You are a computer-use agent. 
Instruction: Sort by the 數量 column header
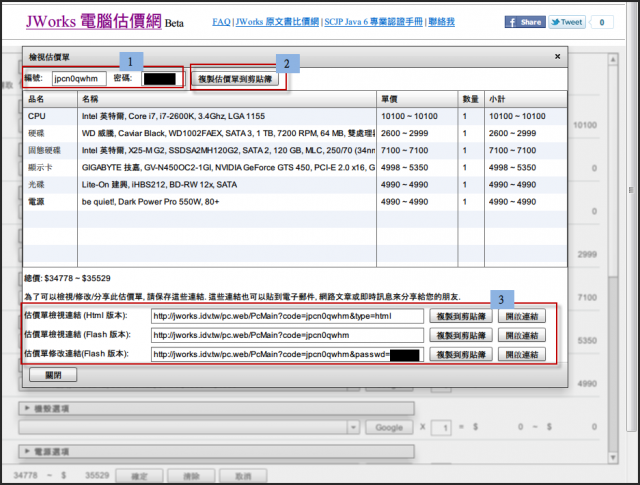click(471, 99)
